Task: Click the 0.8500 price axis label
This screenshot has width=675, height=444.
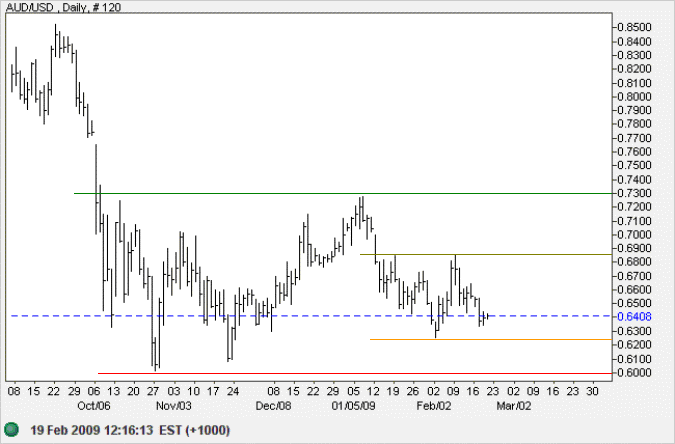Action: 634,27
